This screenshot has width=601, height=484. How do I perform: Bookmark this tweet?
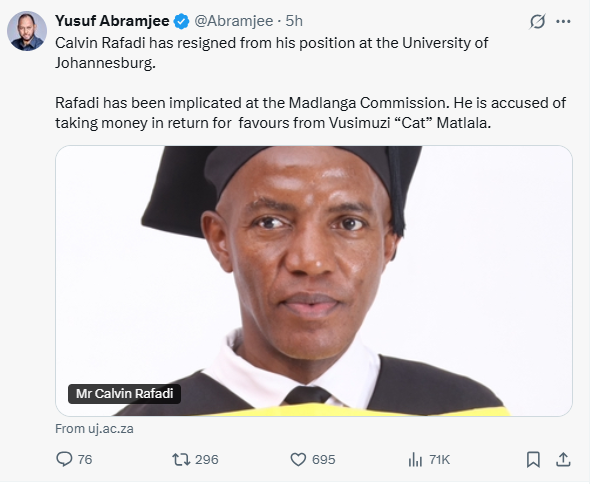[533, 459]
